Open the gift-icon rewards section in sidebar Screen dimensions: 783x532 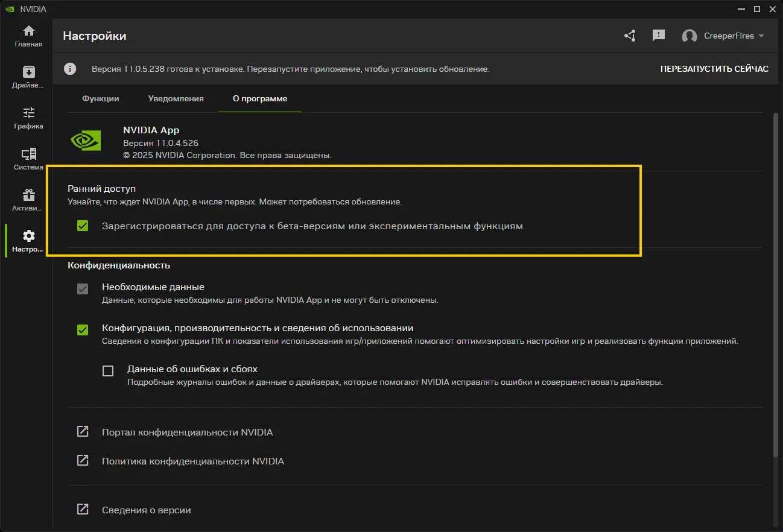click(28, 200)
